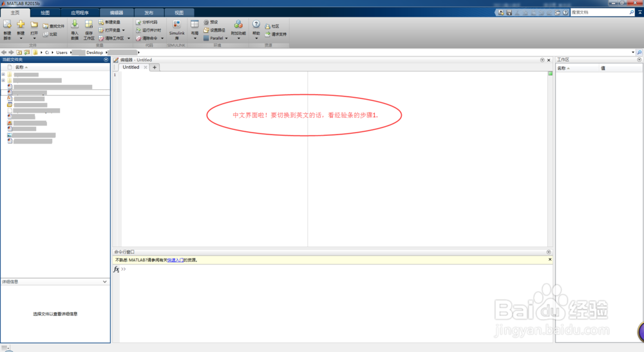The height and width of the screenshot is (352, 644).
Task: Click the Browse for folder icon
Action: [x=26, y=53]
